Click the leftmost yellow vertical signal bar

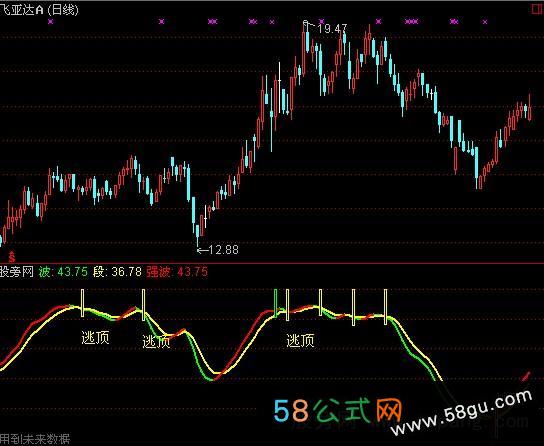click(x=82, y=303)
